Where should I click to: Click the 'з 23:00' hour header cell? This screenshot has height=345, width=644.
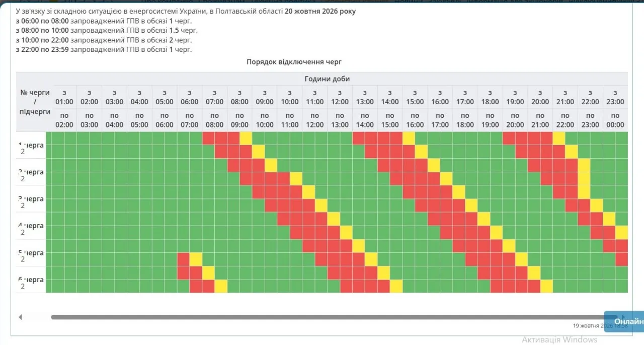pyautogui.click(x=615, y=97)
